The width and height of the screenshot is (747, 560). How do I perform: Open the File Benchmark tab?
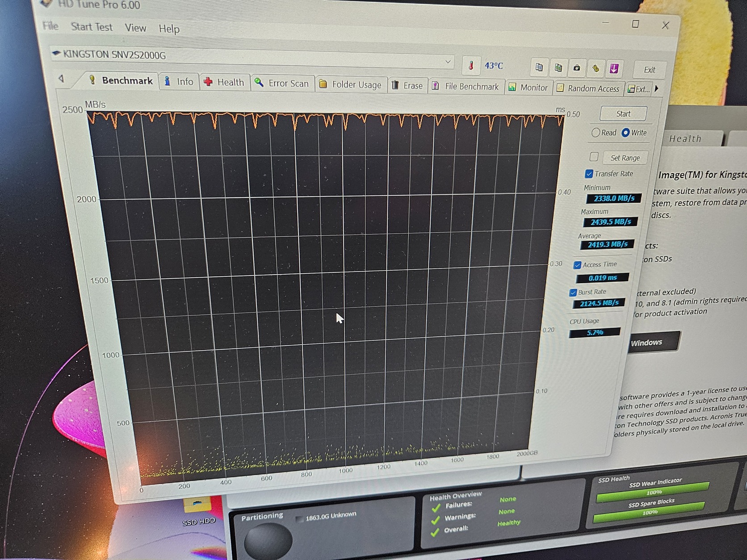point(466,87)
